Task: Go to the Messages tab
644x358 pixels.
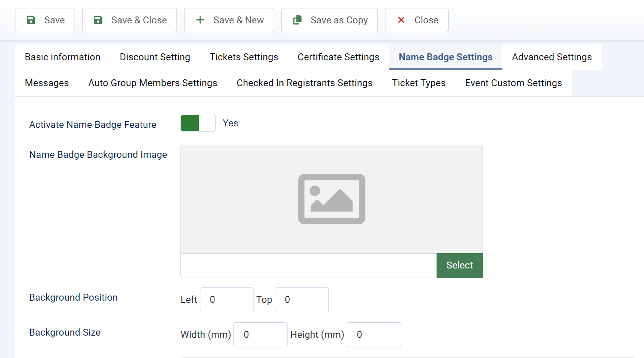Action: pos(47,83)
